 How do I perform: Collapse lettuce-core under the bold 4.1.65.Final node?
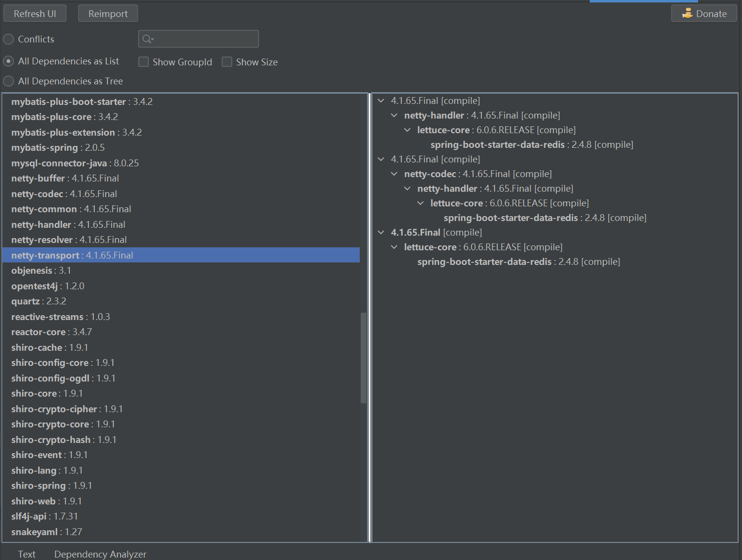[394, 247]
